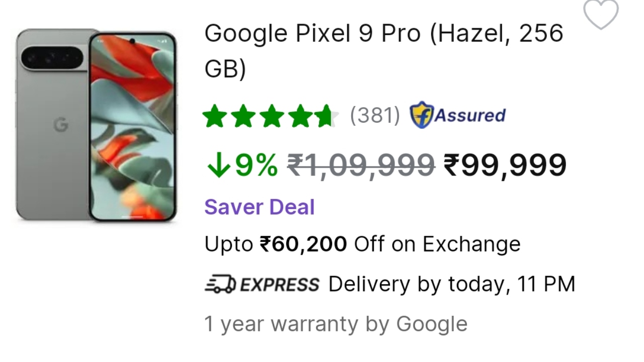Click Upto ₹60,200 Off on Exchange
This screenshot has height=362, width=644.
(362, 244)
